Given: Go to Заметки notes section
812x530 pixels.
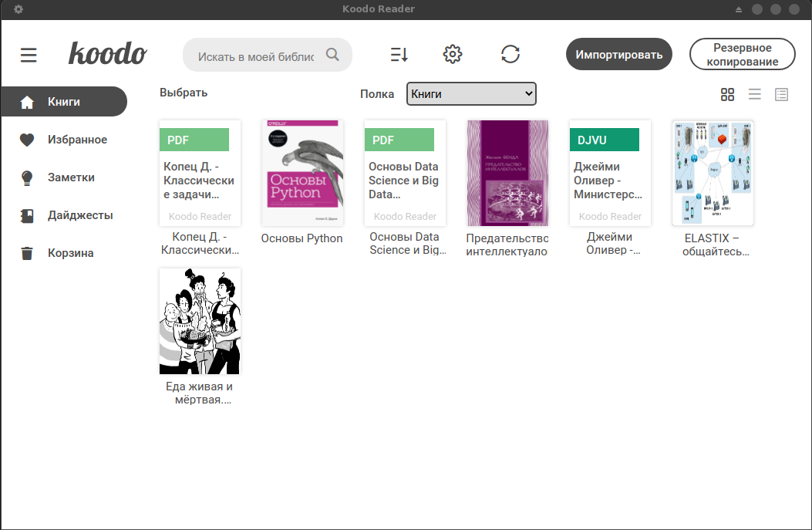Looking at the screenshot, I should click(x=71, y=177).
